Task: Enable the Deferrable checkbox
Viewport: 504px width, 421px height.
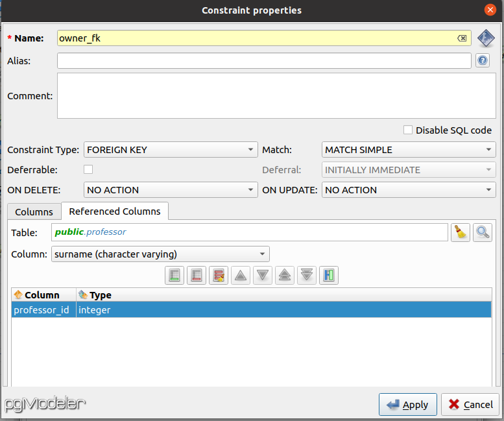Action: coord(88,169)
